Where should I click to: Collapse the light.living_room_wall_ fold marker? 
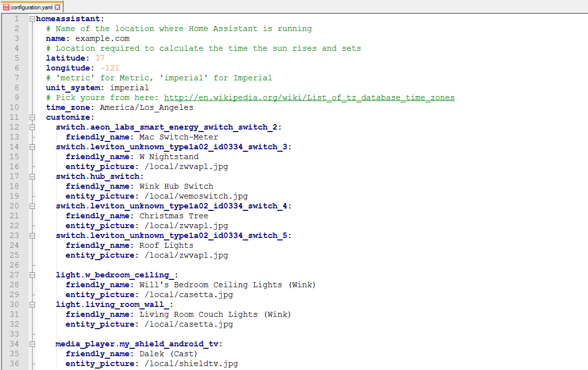point(32,304)
